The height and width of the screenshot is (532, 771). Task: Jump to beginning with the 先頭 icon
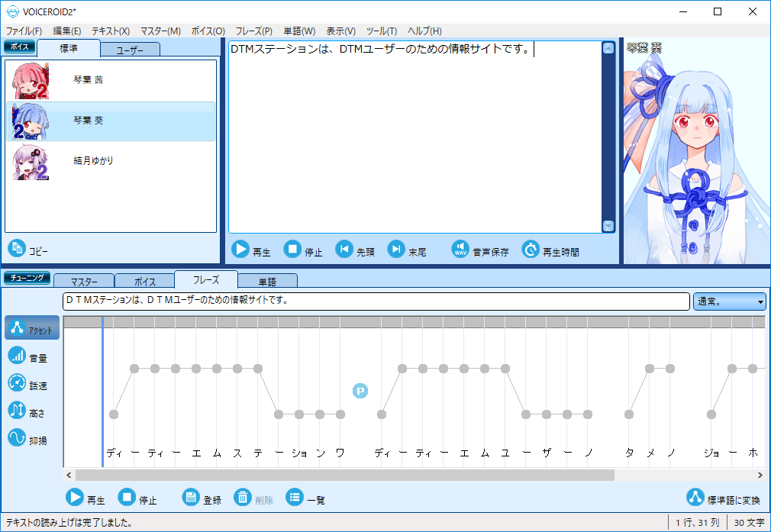(344, 250)
